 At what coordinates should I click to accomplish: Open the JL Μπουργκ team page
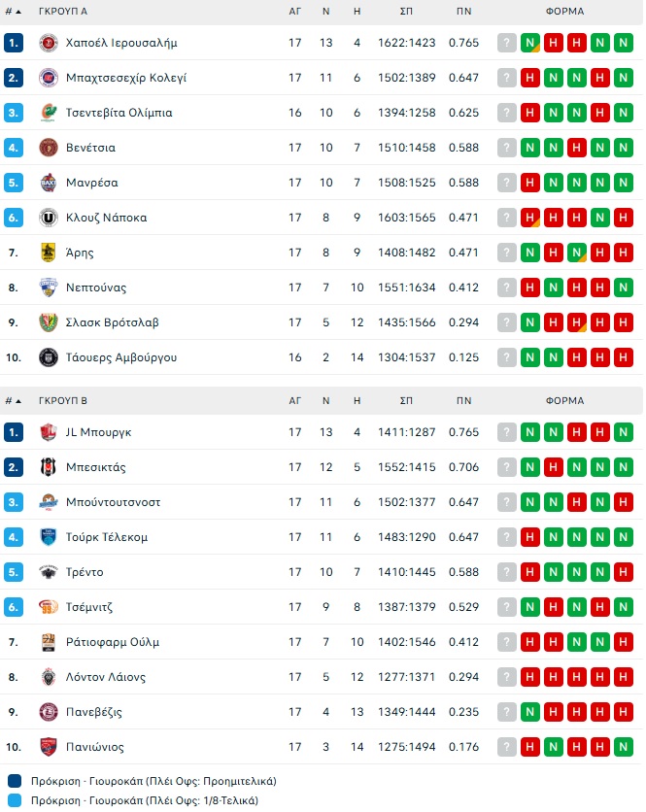pos(98,432)
